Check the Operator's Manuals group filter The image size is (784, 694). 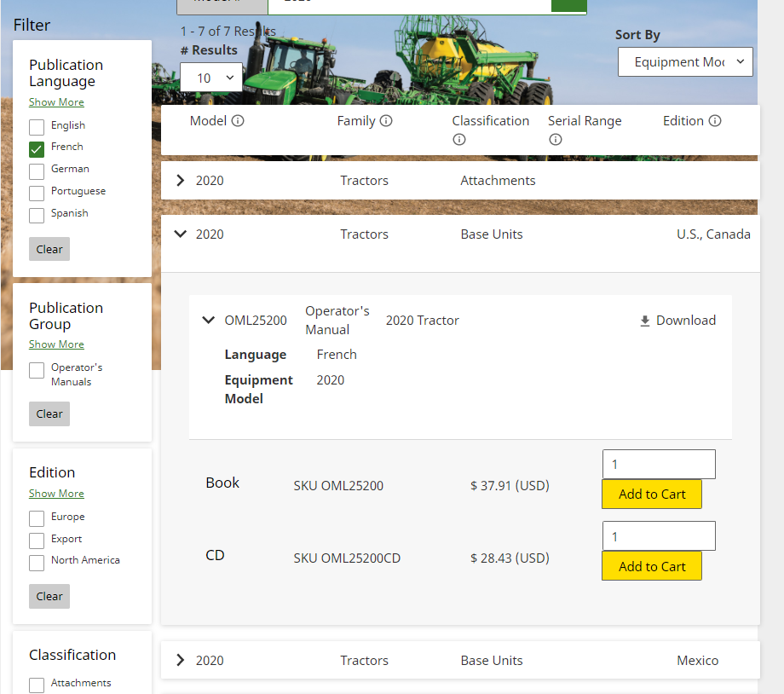[37, 370]
